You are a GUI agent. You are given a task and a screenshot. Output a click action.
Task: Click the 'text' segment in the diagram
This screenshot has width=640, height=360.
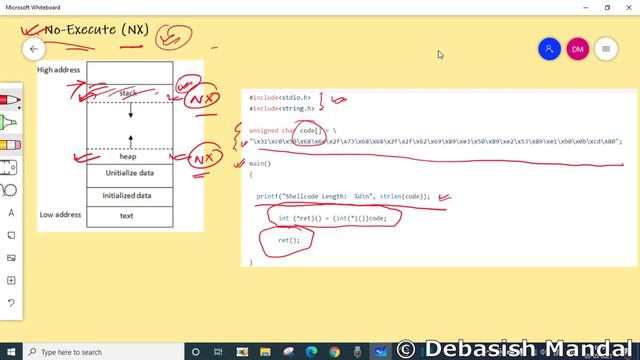(129, 216)
